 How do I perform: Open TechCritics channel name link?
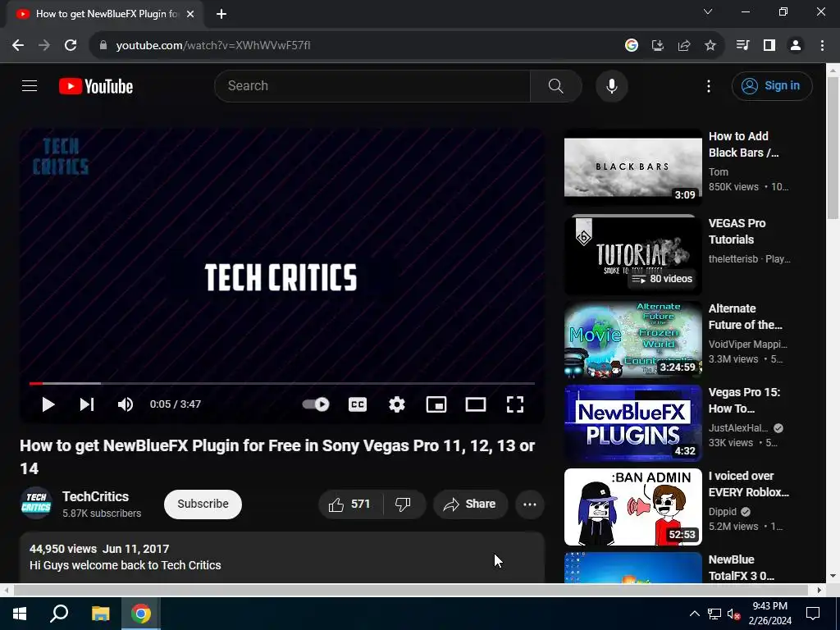pos(95,496)
